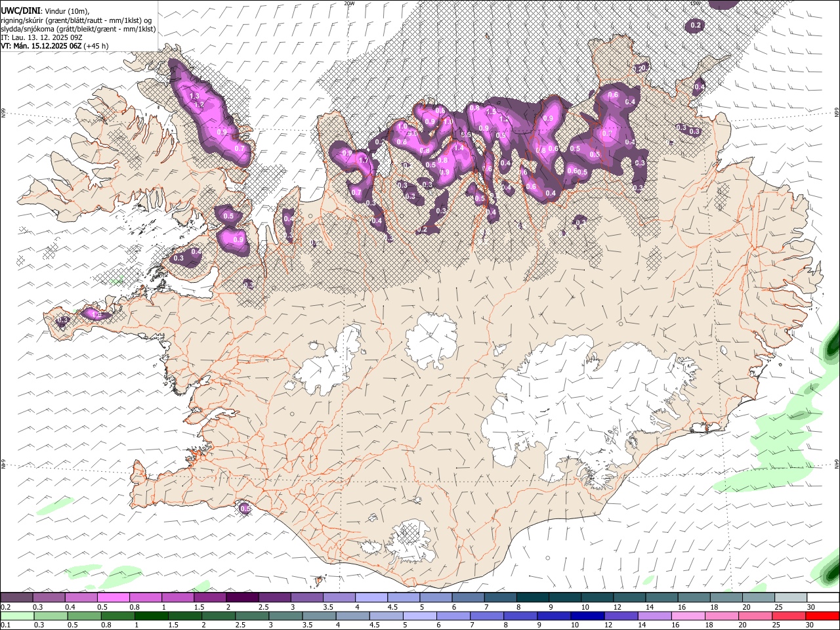This screenshot has height=630, width=840.
Task: Click the deep navy blue rain swatch at 10
Action: click(x=586, y=616)
